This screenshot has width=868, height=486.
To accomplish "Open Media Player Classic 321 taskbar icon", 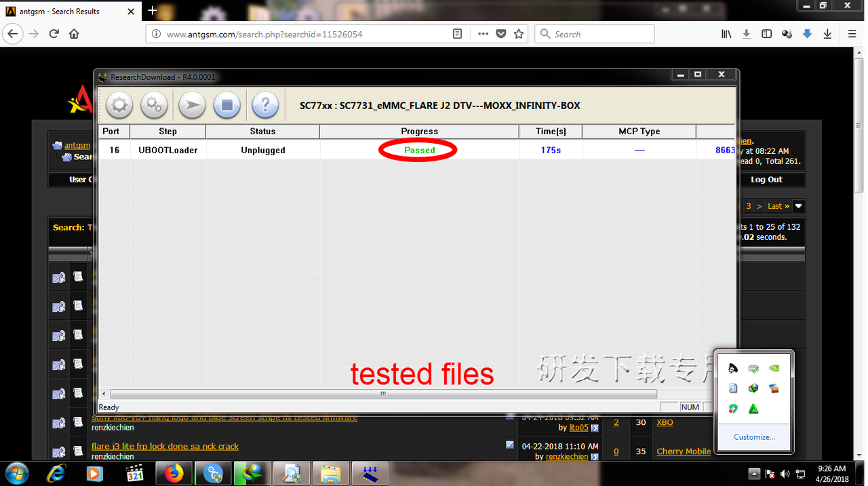I will pos(135,473).
